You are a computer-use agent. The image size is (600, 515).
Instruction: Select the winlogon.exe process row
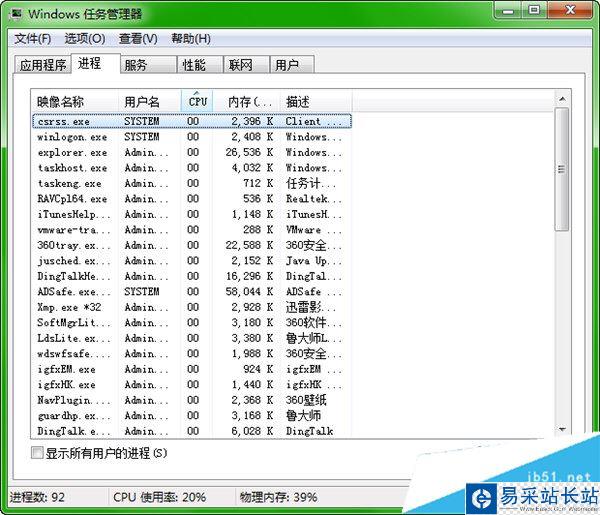pyautogui.click(x=192, y=137)
